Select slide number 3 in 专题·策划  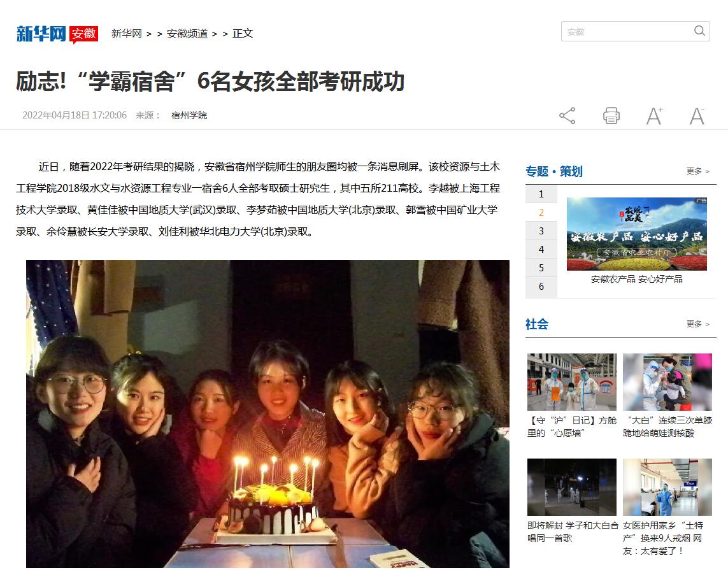point(541,231)
